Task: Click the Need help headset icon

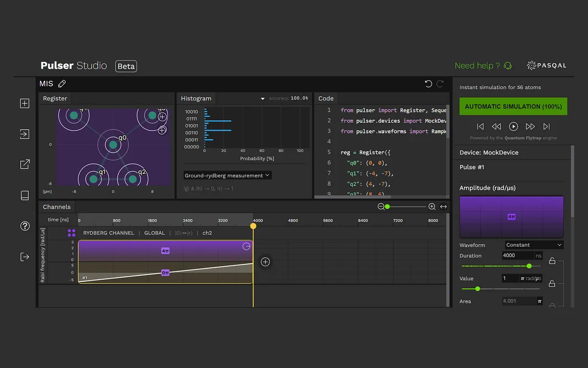Action: (508, 66)
